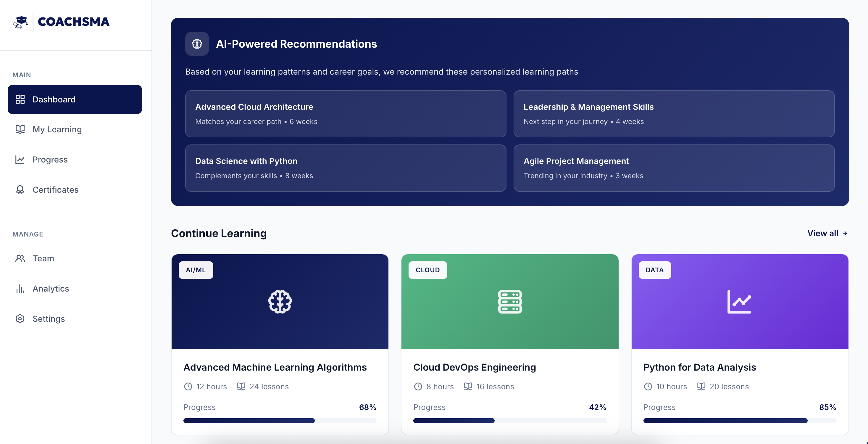The width and height of the screenshot is (868, 444).
Task: Select the Dashboard grid icon in sidebar
Action: click(20, 99)
